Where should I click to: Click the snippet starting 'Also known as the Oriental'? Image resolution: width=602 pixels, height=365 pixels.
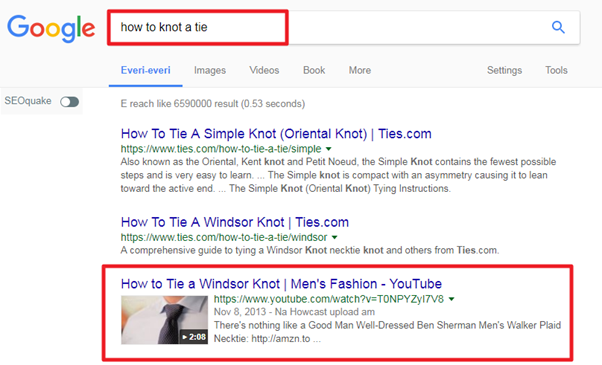[x=338, y=175]
